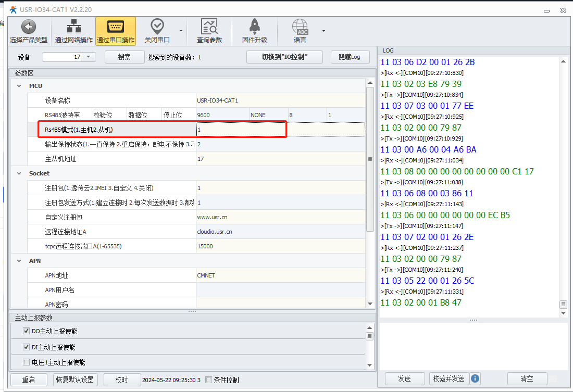Viewport: 573px width, 392px height.
Task: Open 查询参数 query parameters tool
Action: click(209, 27)
